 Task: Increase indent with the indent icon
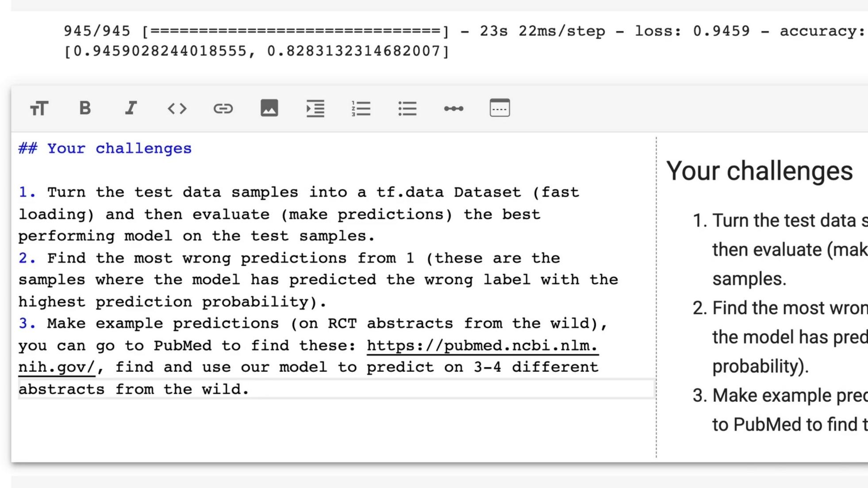click(315, 108)
